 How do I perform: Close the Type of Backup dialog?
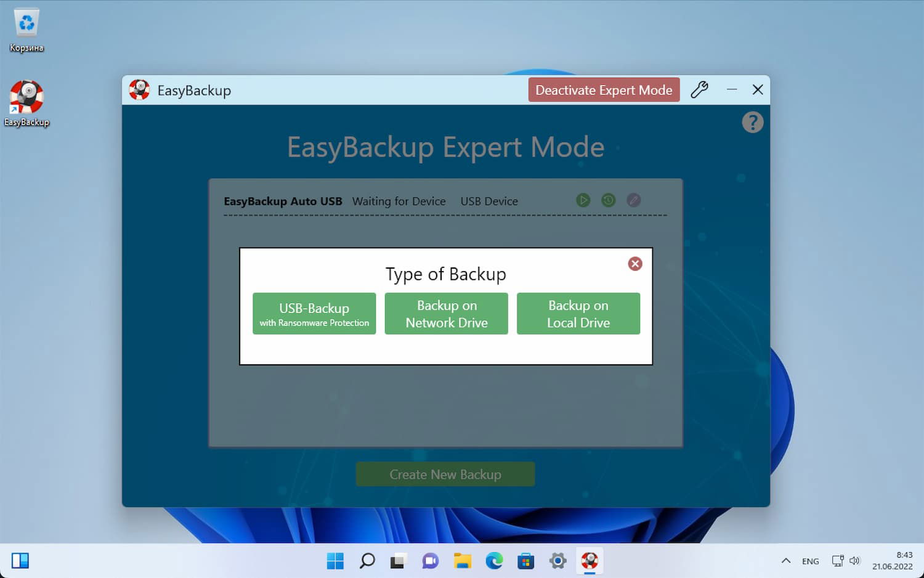(635, 264)
